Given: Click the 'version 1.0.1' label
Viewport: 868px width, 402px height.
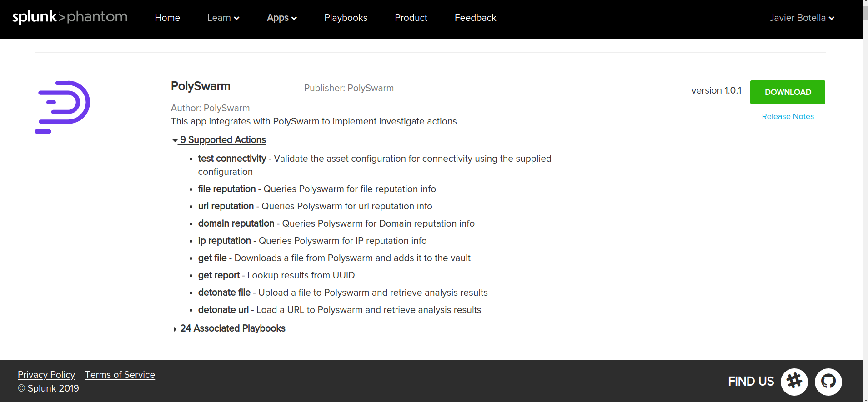Looking at the screenshot, I should (717, 90).
